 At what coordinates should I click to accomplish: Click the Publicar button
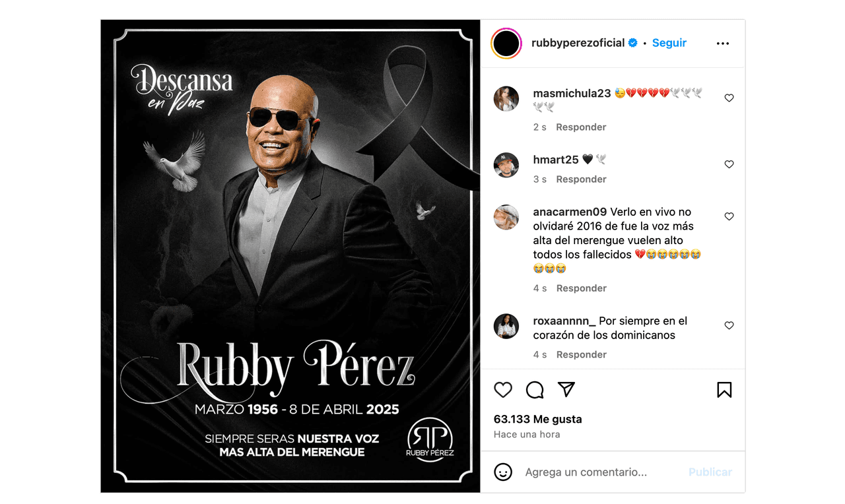click(710, 472)
